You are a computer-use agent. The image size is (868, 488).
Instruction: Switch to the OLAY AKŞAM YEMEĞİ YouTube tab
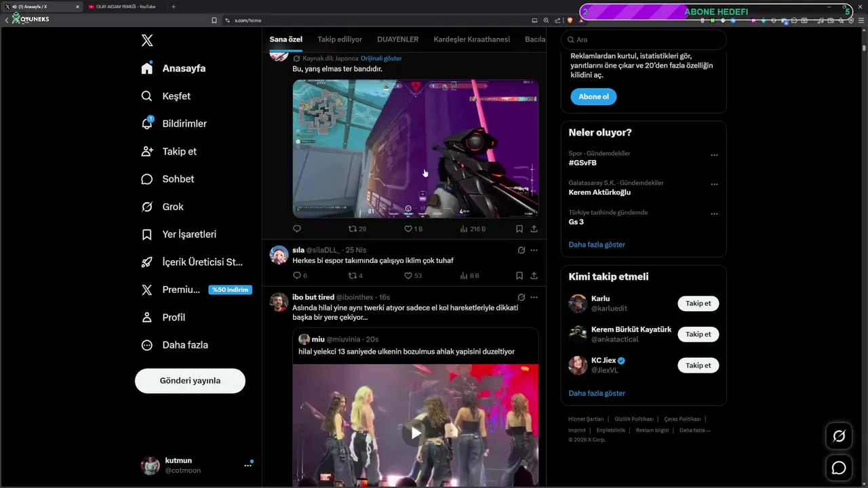coord(125,7)
